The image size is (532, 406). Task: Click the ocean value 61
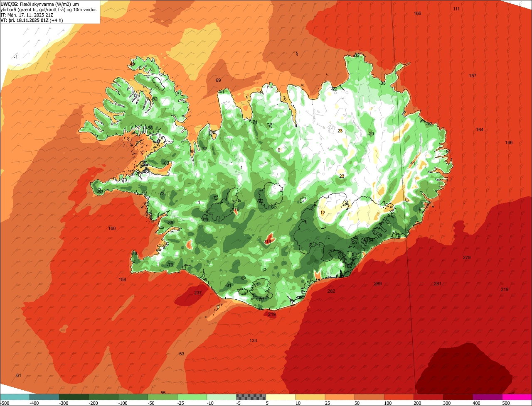[19, 375]
